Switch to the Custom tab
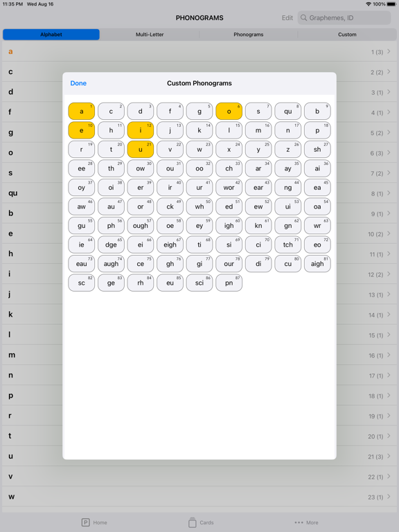The width and height of the screenshot is (399, 532). pyautogui.click(x=347, y=35)
